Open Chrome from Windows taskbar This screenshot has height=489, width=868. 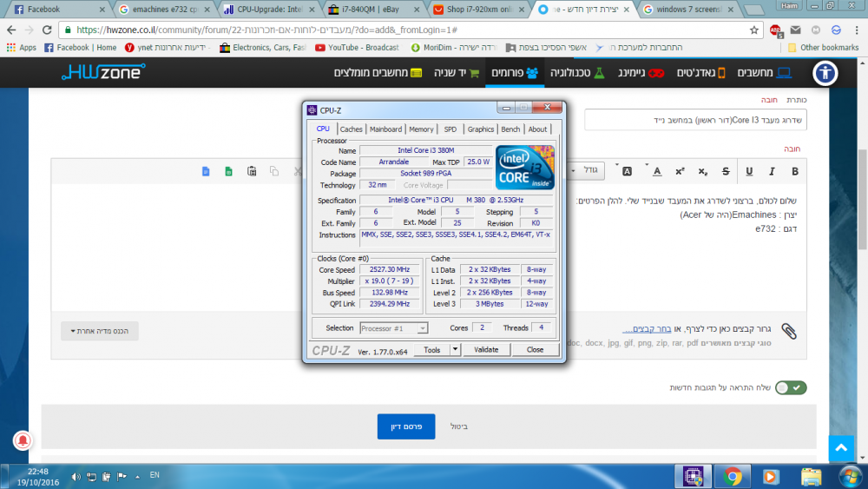point(732,476)
